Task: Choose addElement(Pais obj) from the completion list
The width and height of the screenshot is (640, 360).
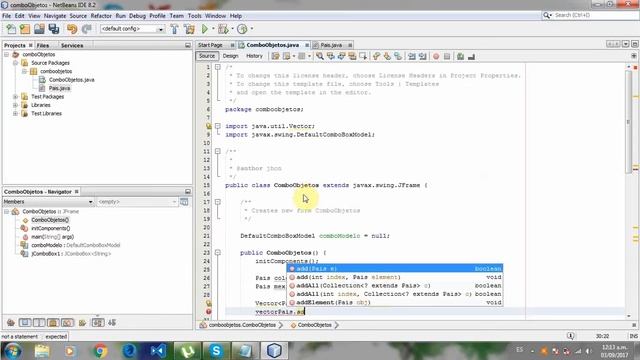Action: [x=395, y=302]
